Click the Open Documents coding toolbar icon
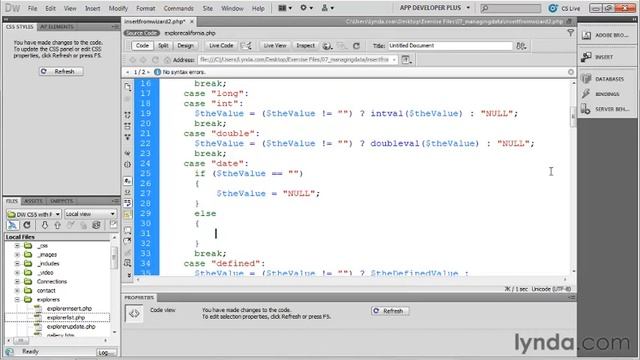 pos(128,87)
